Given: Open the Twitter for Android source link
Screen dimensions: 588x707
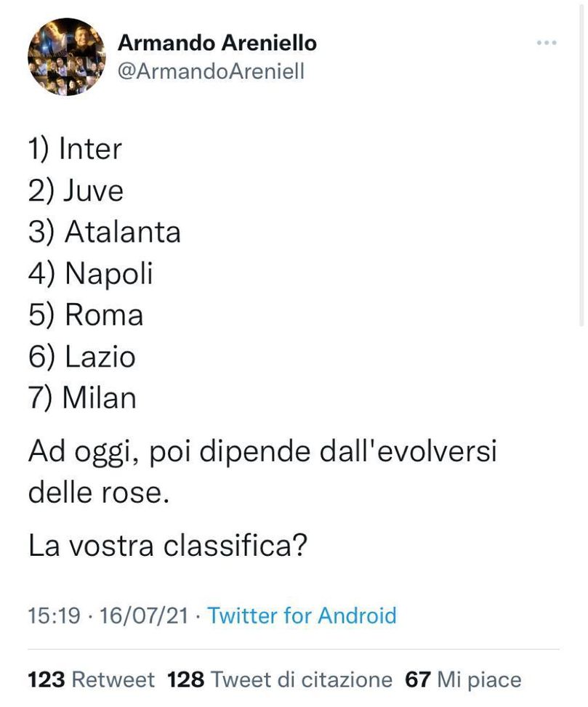Looking at the screenshot, I should (x=301, y=616).
